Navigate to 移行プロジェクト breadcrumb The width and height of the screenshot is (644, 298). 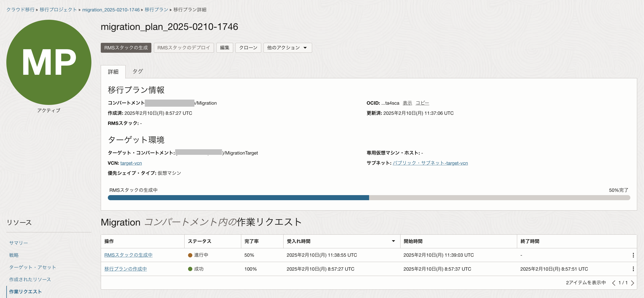(58, 10)
